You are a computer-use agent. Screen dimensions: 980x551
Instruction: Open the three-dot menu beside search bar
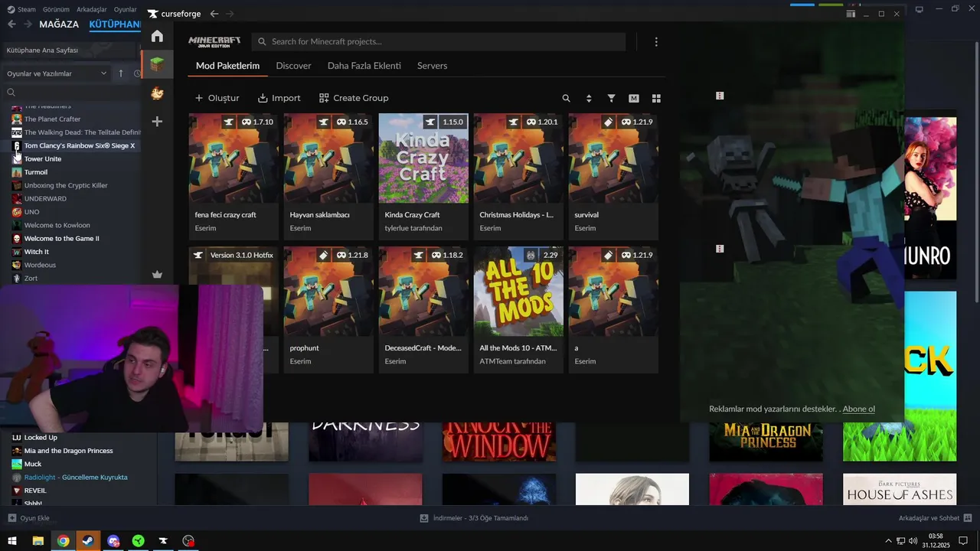[656, 42]
